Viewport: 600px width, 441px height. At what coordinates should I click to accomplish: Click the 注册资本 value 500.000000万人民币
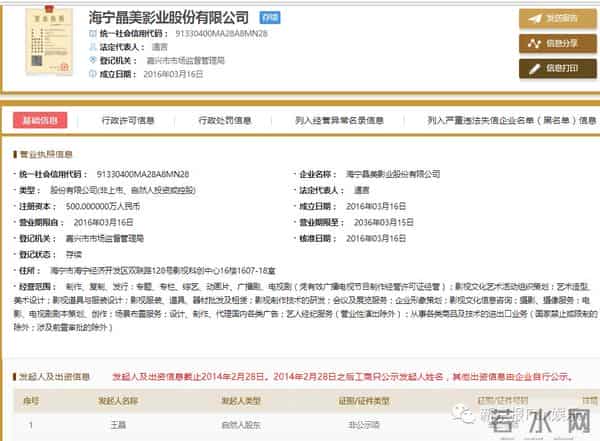[x=103, y=206]
